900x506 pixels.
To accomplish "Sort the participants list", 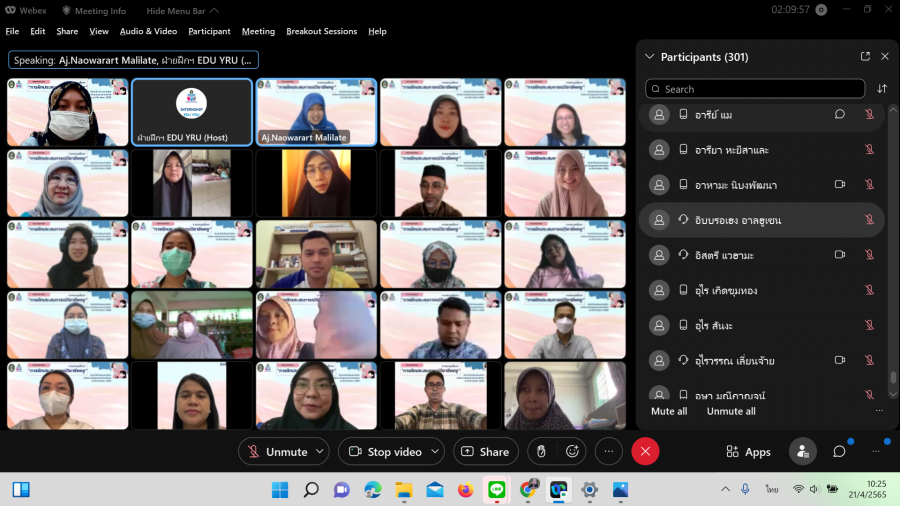I will pyautogui.click(x=882, y=89).
